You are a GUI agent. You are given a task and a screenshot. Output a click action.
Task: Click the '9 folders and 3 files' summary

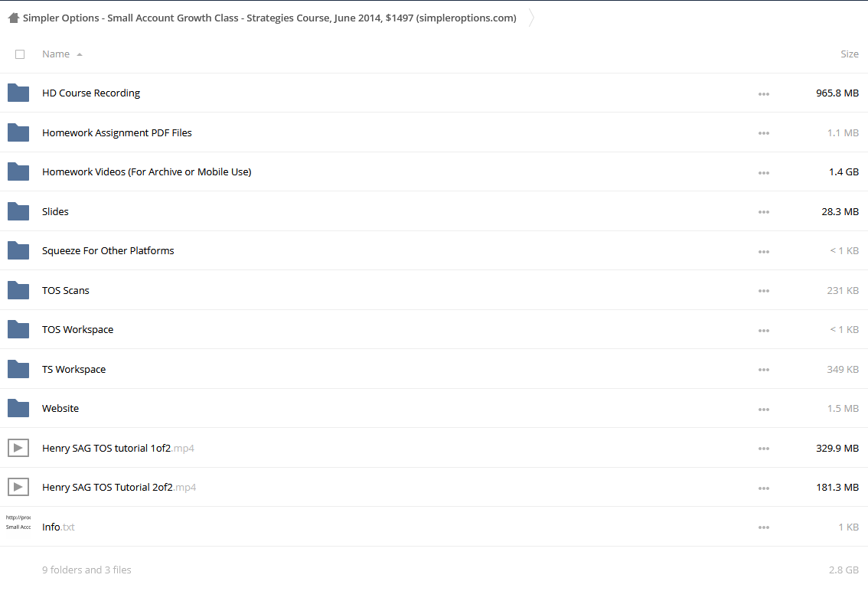(86, 570)
